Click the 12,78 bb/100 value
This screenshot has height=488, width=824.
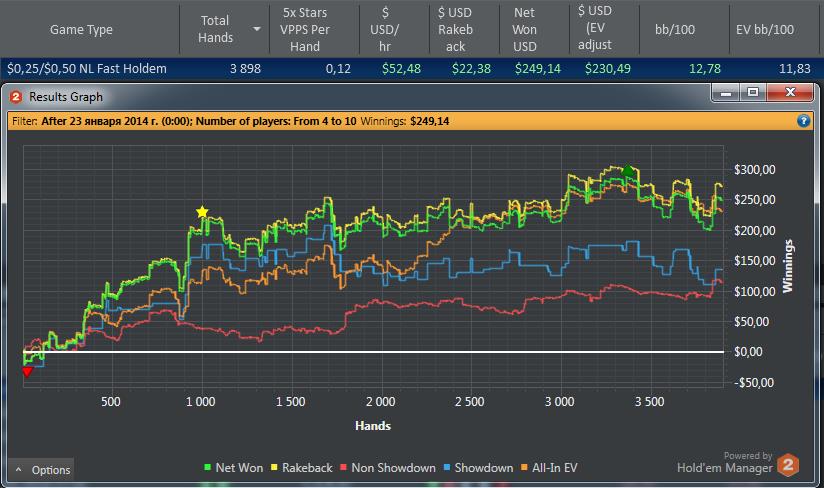pos(705,69)
